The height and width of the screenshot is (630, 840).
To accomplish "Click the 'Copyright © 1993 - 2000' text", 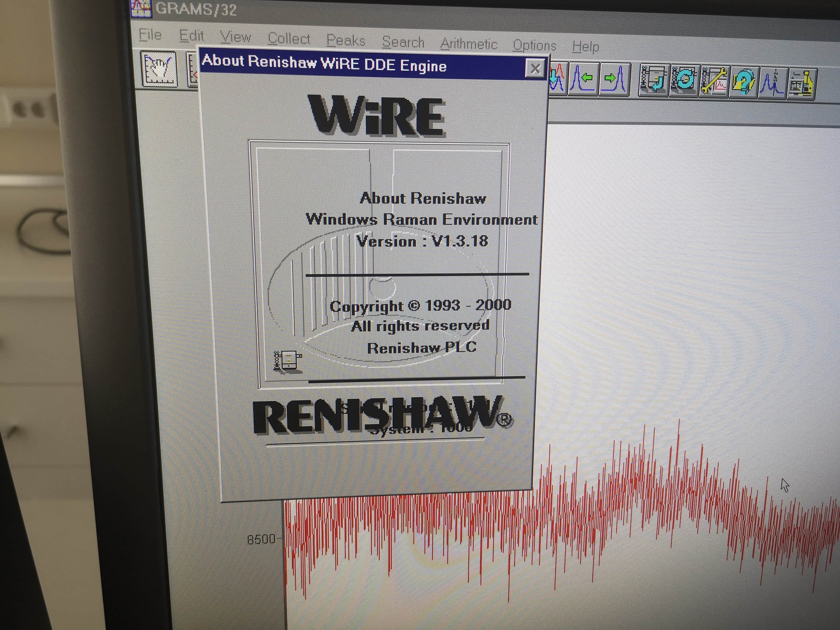I will pyautogui.click(x=420, y=306).
